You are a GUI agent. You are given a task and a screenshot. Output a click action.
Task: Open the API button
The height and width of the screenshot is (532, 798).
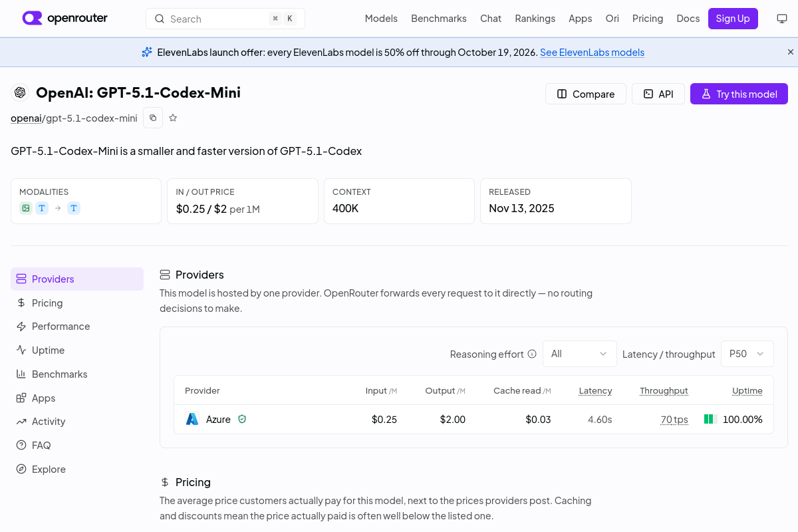658,94
